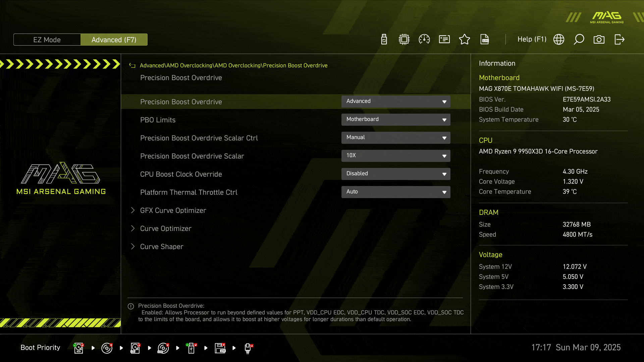The image size is (644, 362).
Task: Click the Boot Priority label
Action: point(40,348)
